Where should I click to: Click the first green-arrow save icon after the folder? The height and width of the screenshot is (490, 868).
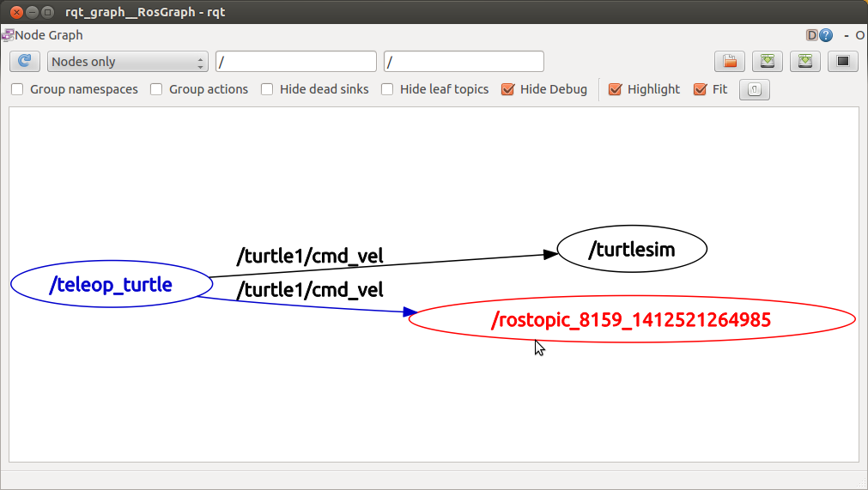point(767,61)
